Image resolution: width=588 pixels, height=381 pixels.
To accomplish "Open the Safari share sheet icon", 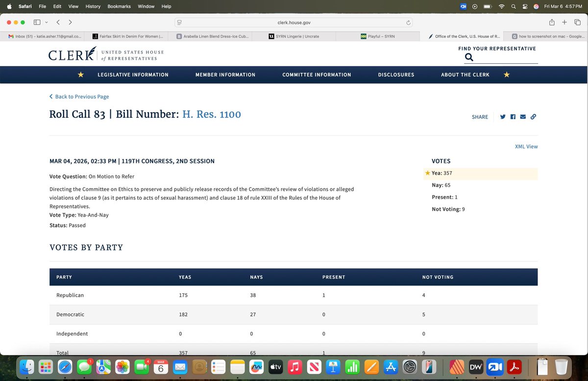I will click(x=552, y=22).
